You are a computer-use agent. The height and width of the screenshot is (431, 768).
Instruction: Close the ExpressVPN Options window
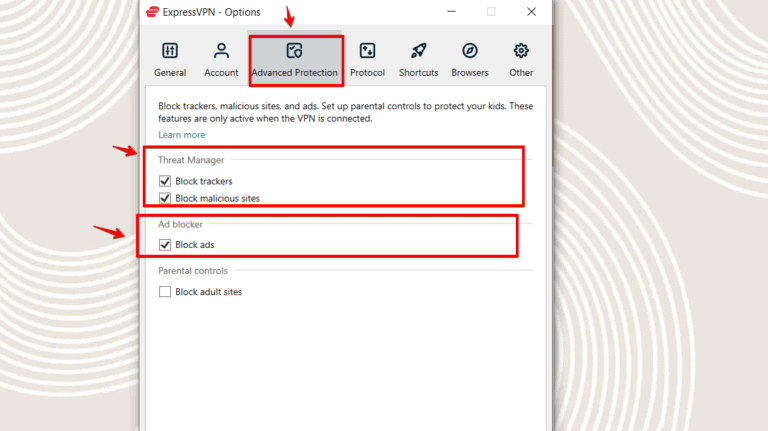[531, 12]
